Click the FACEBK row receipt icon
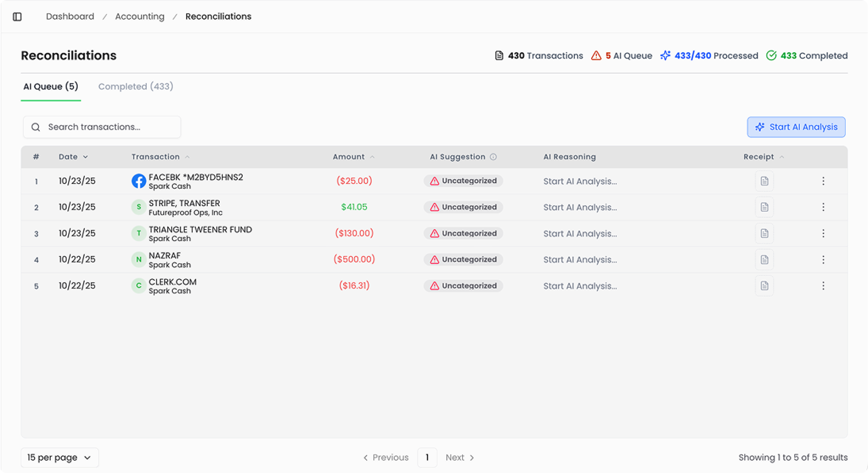 764,181
